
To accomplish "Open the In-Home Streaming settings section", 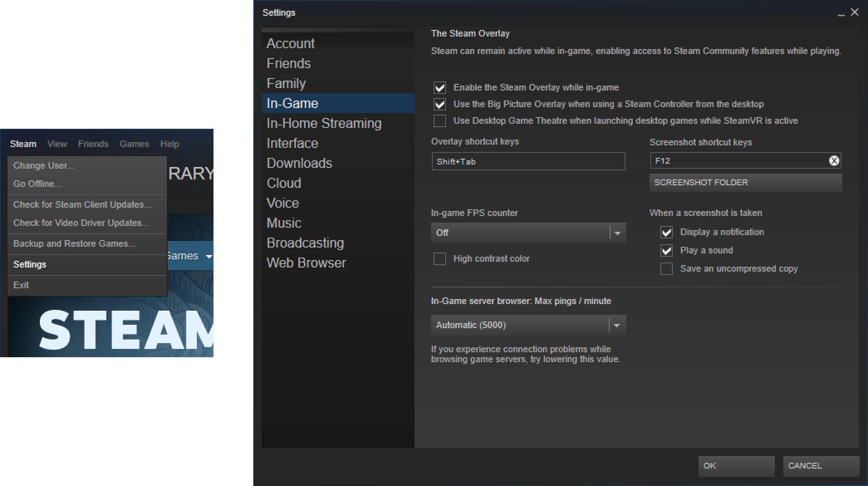I will coord(325,122).
